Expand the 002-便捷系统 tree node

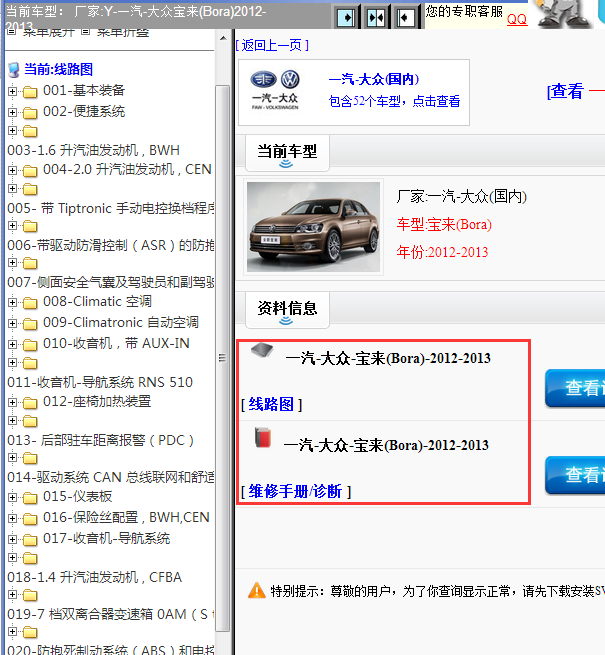13,112
